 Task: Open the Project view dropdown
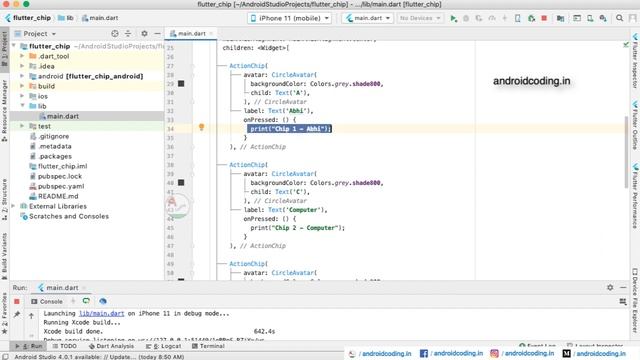point(35,33)
